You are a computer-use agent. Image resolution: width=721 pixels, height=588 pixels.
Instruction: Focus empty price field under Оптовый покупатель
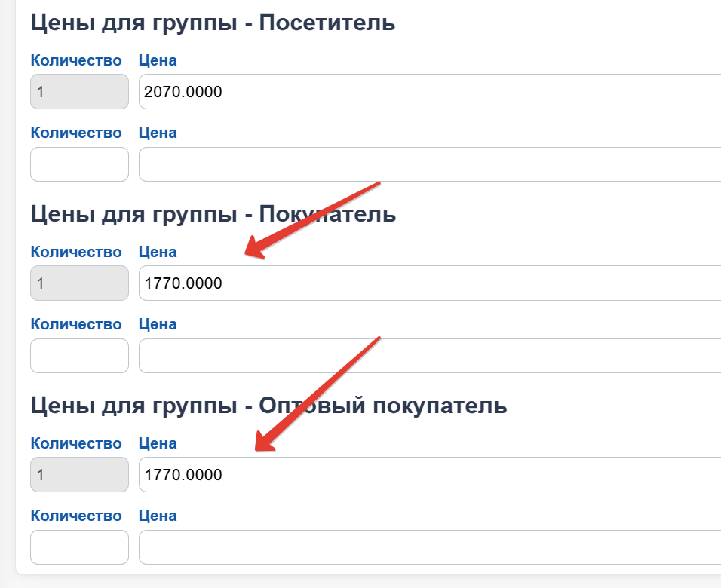point(430,547)
